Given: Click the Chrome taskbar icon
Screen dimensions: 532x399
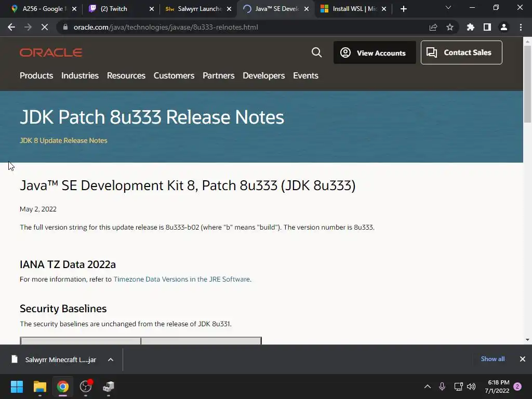Looking at the screenshot, I should (x=63, y=387).
